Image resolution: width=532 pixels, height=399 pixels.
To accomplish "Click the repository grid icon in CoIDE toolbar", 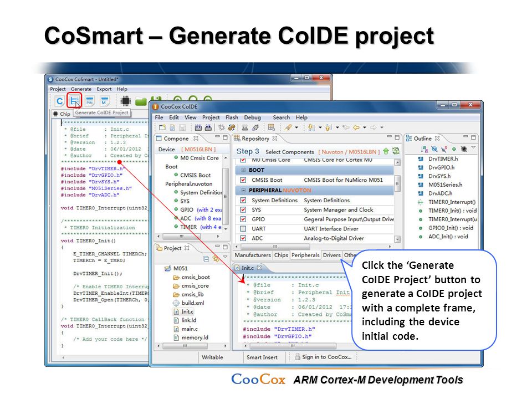I will (271, 127).
